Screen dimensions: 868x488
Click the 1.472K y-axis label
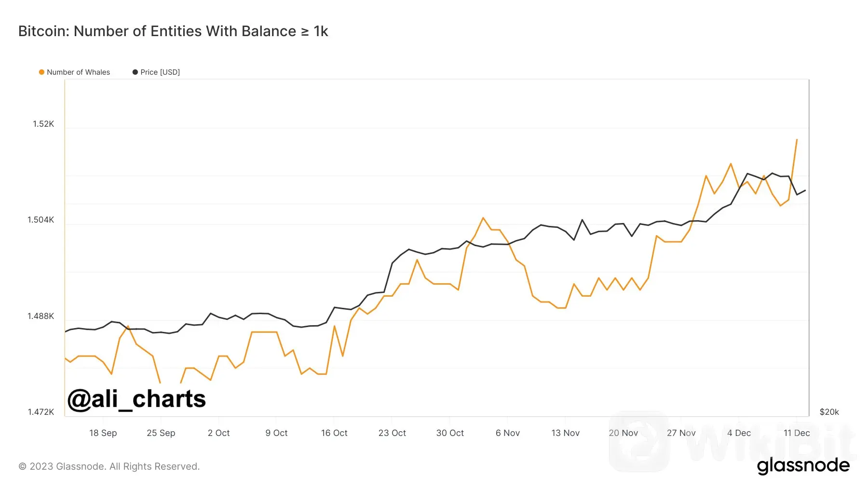coord(41,412)
